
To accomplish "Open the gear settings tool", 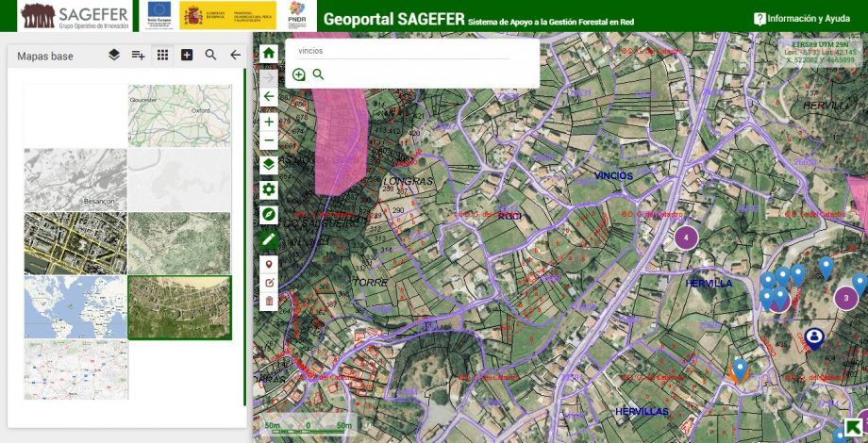I will click(269, 189).
